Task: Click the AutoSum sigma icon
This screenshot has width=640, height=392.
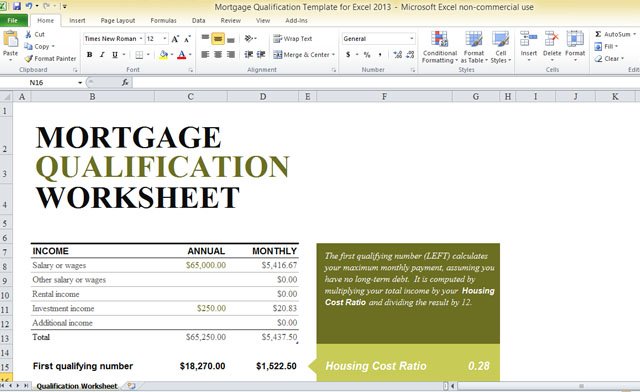Action: 598,34
